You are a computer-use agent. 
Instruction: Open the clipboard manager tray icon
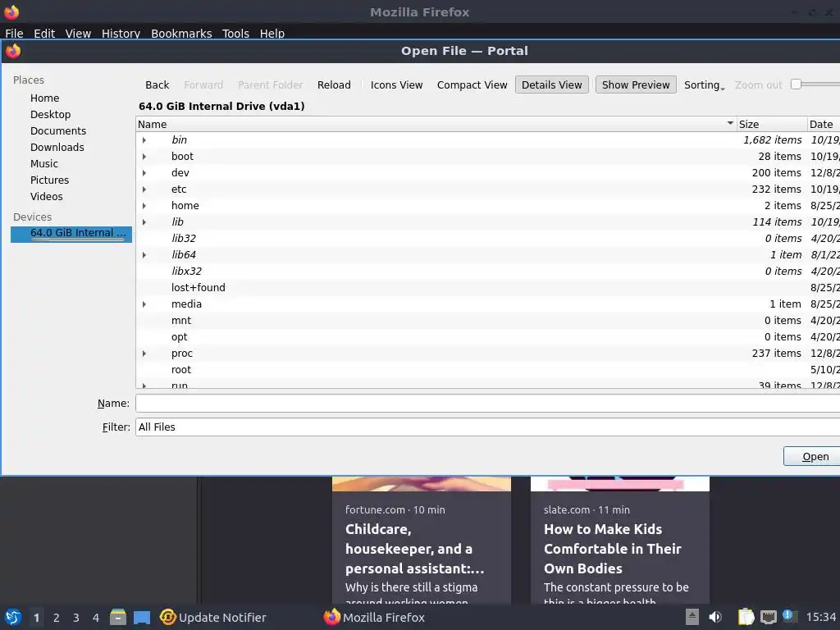(746, 617)
